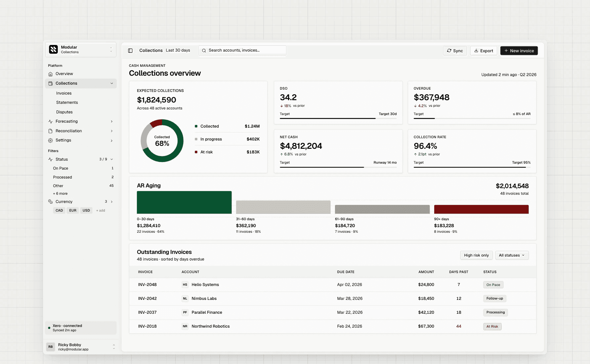Sort by the Amount column header
The image size is (590, 364).
[426, 272]
